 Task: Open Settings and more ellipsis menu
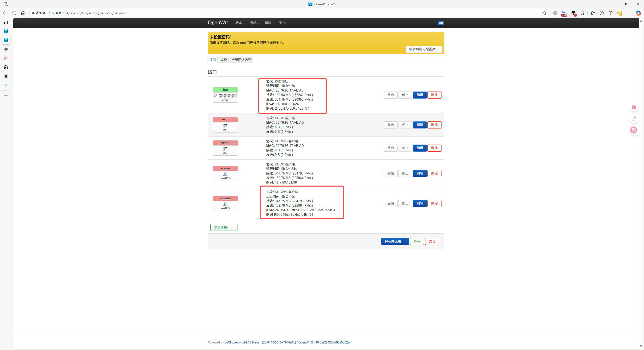click(629, 13)
